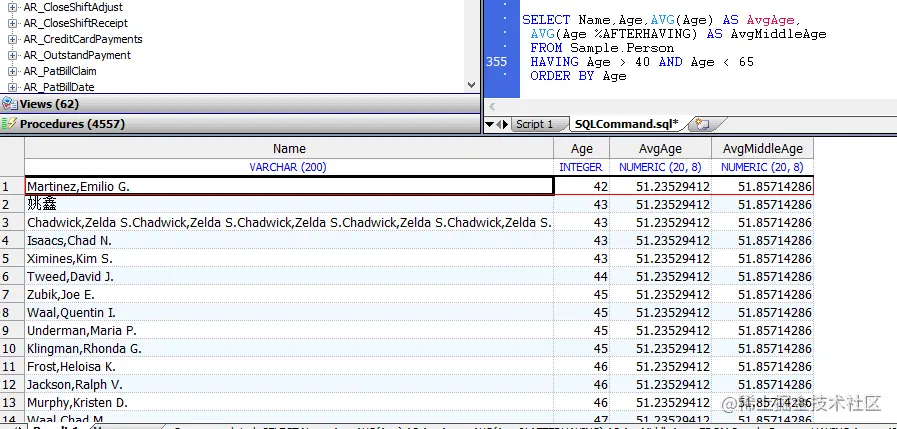
Task: Expand the AR_PatBillClaim tree node
Action: tap(12, 72)
